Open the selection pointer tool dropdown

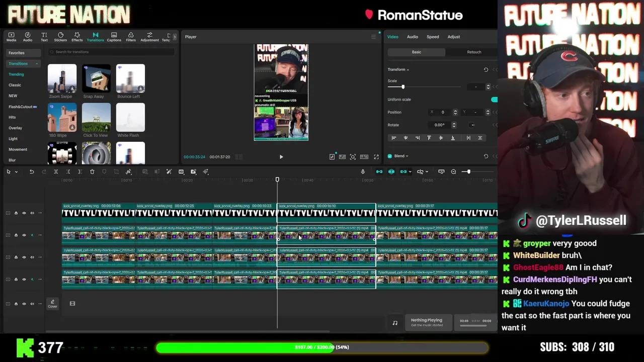pos(16,172)
